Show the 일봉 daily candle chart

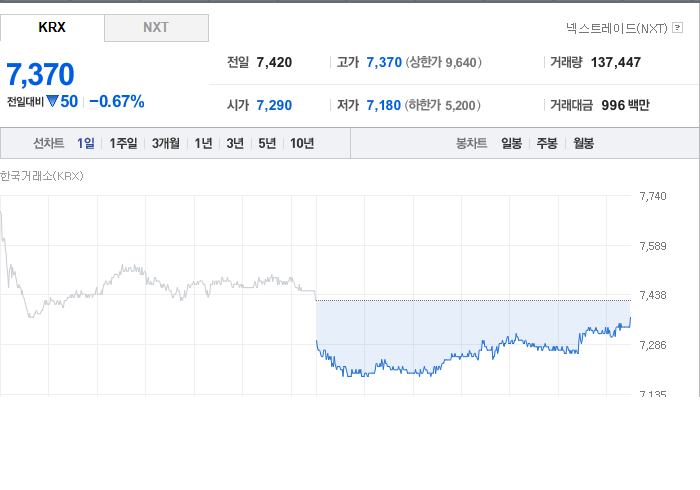pos(511,143)
